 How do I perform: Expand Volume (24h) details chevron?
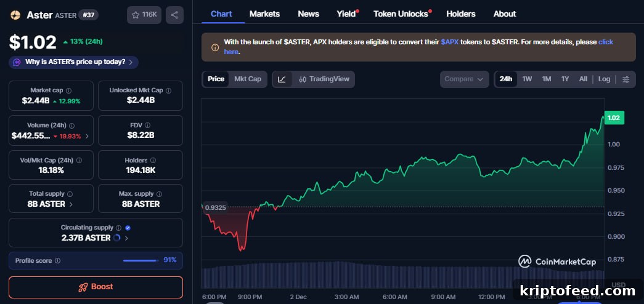click(x=87, y=136)
